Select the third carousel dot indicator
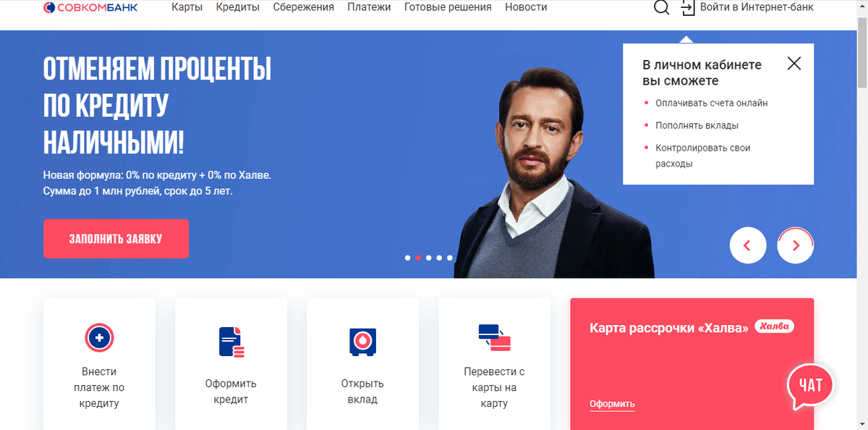This screenshot has height=430, width=868. point(429,258)
